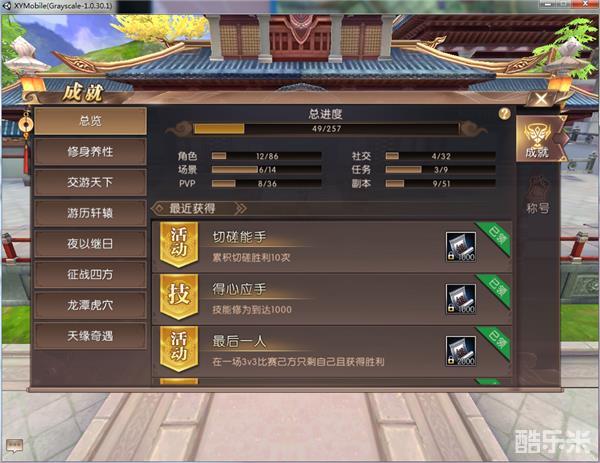Click the 活动 badge beside 最后一人
The width and height of the screenshot is (600, 463).
point(179,349)
